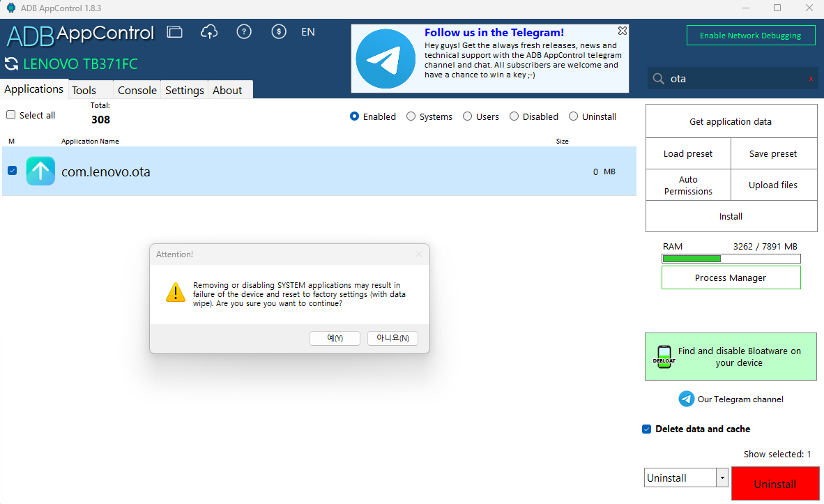
Task: Toggle the Select all checkbox
Action: click(10, 114)
